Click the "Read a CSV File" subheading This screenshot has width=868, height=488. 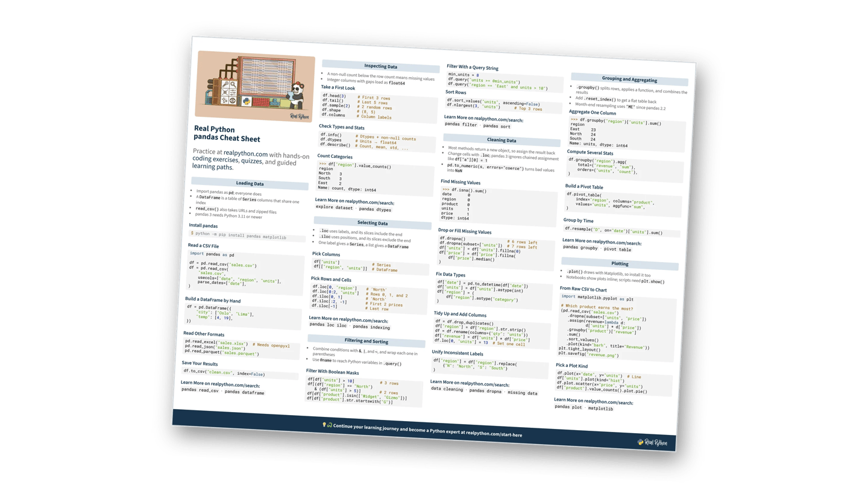click(x=203, y=246)
